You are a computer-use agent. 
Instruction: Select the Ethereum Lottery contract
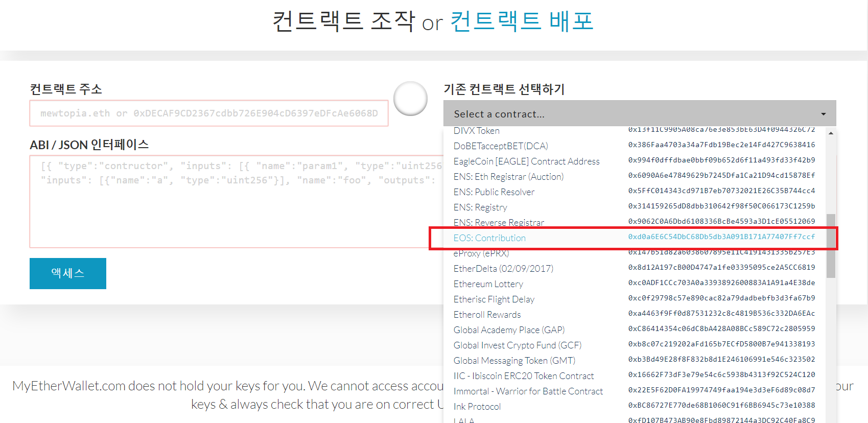tap(635, 284)
